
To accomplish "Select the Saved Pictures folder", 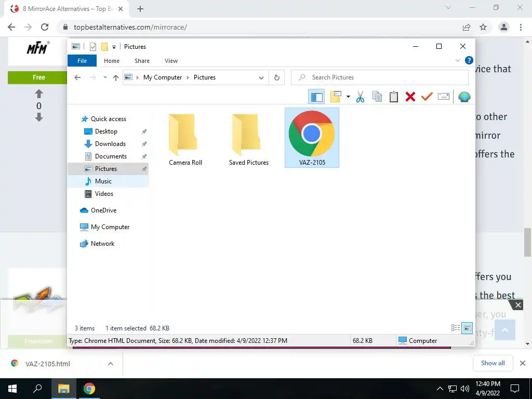I will [249, 139].
